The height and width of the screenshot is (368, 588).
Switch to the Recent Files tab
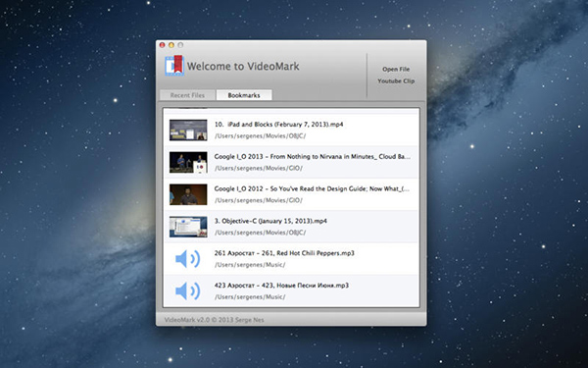[187, 95]
